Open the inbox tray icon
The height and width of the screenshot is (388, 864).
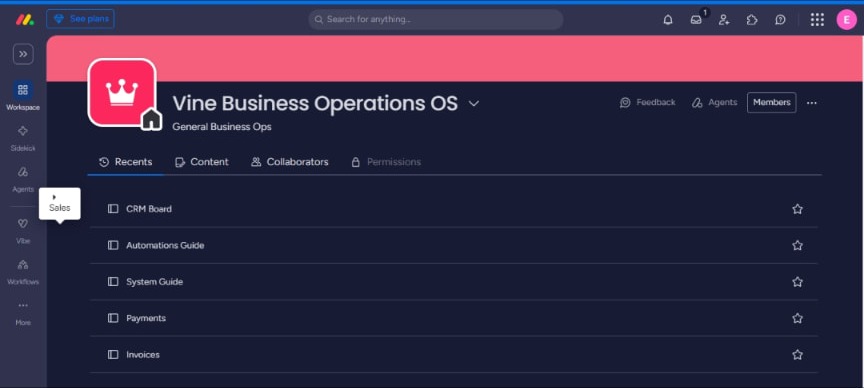pyautogui.click(x=696, y=20)
